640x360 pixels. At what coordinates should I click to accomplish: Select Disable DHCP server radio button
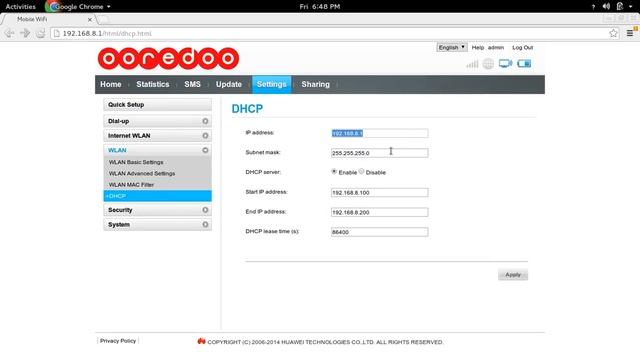(x=361, y=172)
